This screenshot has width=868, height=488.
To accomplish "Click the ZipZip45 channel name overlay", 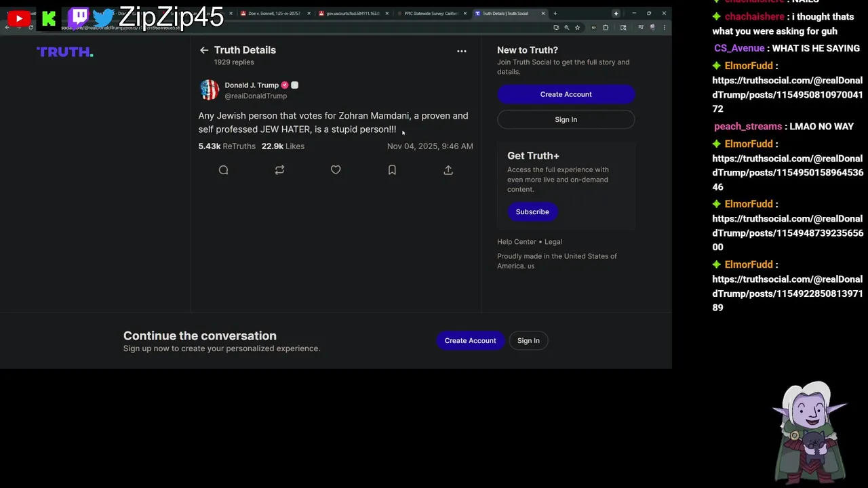I will coord(171,18).
